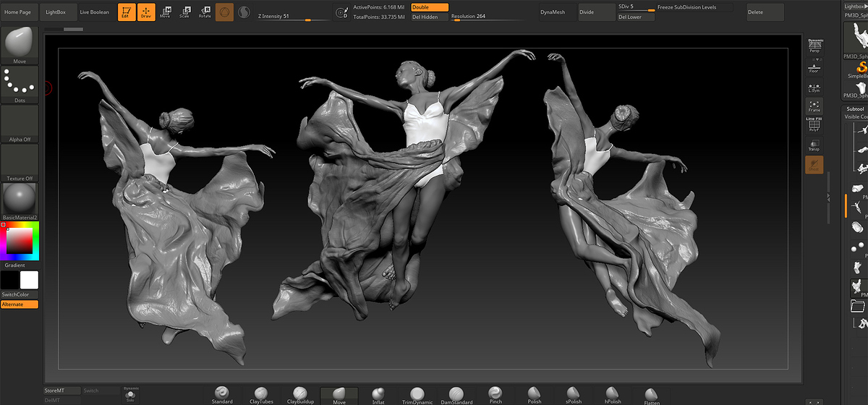The image size is (868, 405).
Task: Activate the Scale transform tool
Action: click(184, 12)
